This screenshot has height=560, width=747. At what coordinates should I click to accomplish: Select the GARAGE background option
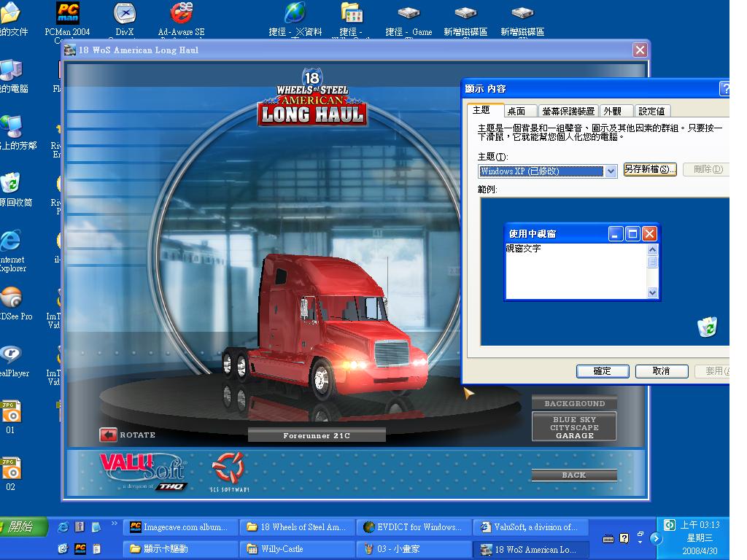tap(574, 435)
